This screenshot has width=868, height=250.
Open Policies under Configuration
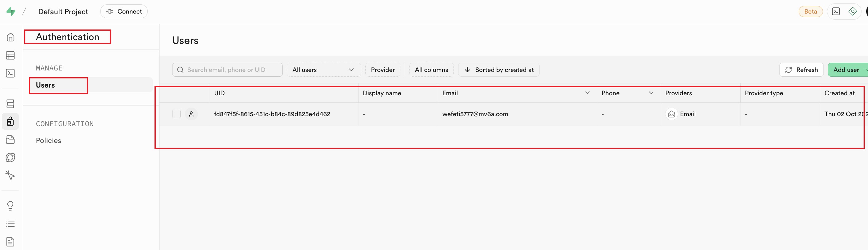pos(49,141)
